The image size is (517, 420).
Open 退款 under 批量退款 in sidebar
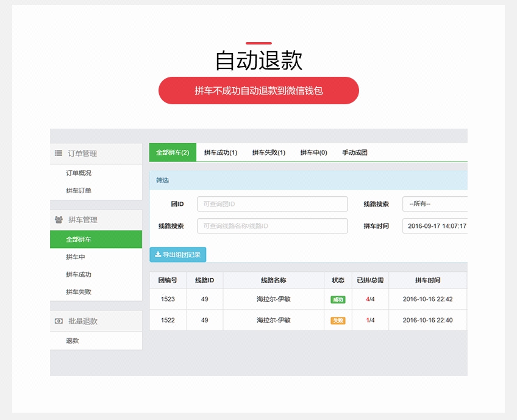[73, 341]
